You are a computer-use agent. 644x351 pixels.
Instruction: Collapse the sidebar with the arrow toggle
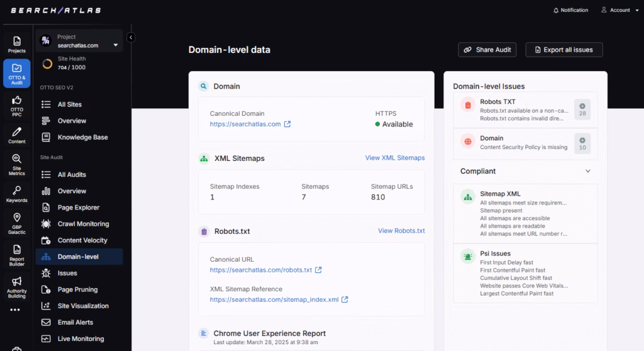[131, 38]
